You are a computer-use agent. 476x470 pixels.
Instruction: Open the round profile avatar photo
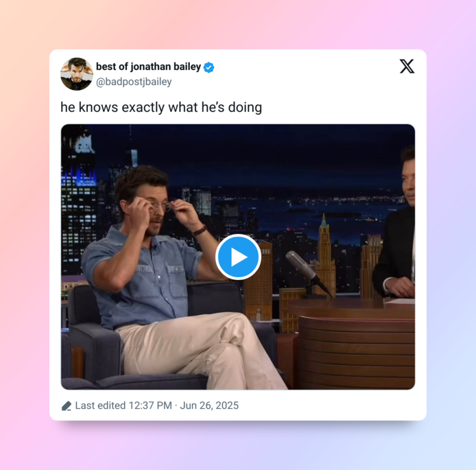coord(77,74)
